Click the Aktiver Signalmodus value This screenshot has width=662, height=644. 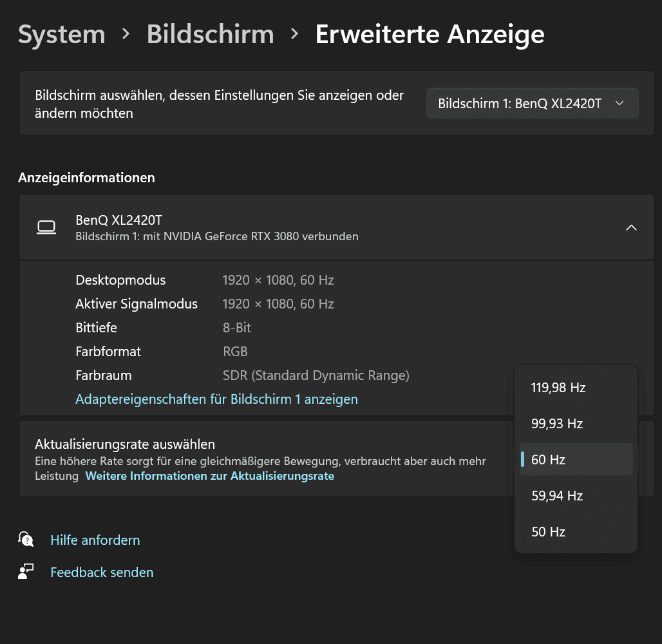[x=278, y=304]
